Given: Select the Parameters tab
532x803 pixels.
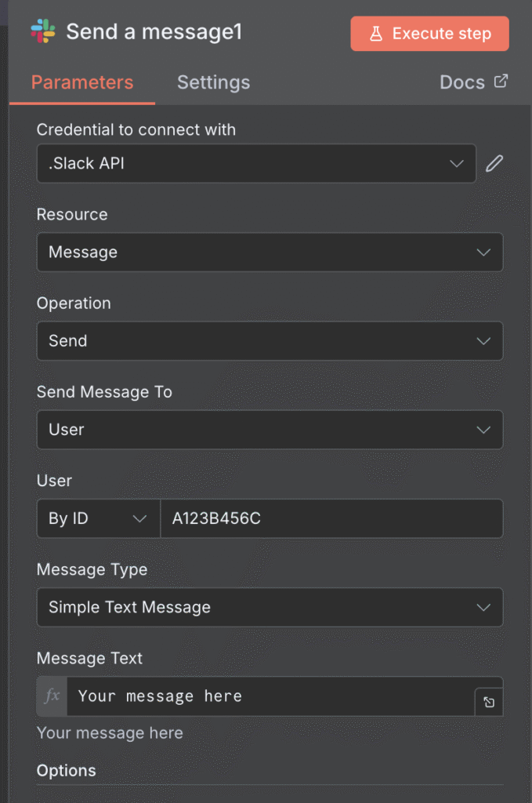Looking at the screenshot, I should click(81, 82).
